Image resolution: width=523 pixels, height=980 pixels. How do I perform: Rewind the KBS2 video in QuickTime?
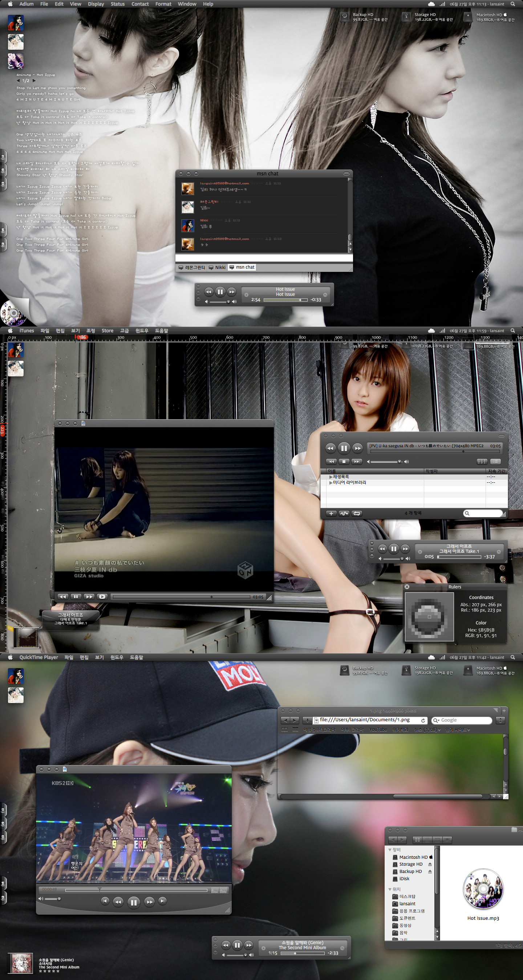coord(118,902)
